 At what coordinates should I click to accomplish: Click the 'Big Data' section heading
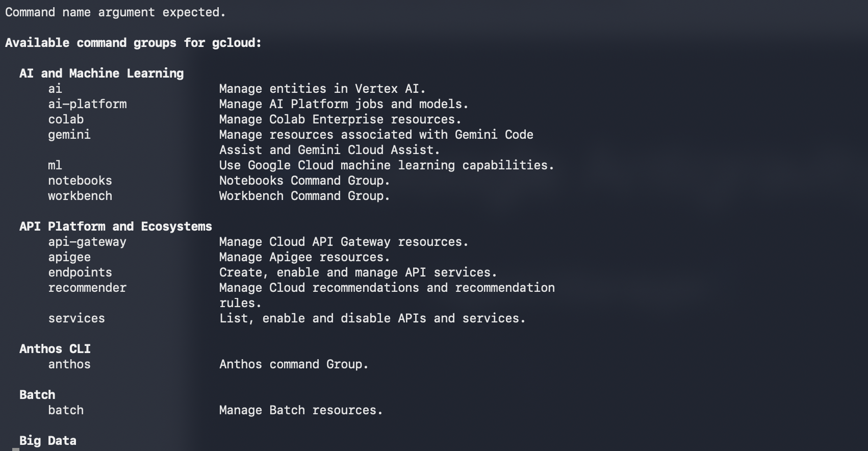[x=48, y=441]
